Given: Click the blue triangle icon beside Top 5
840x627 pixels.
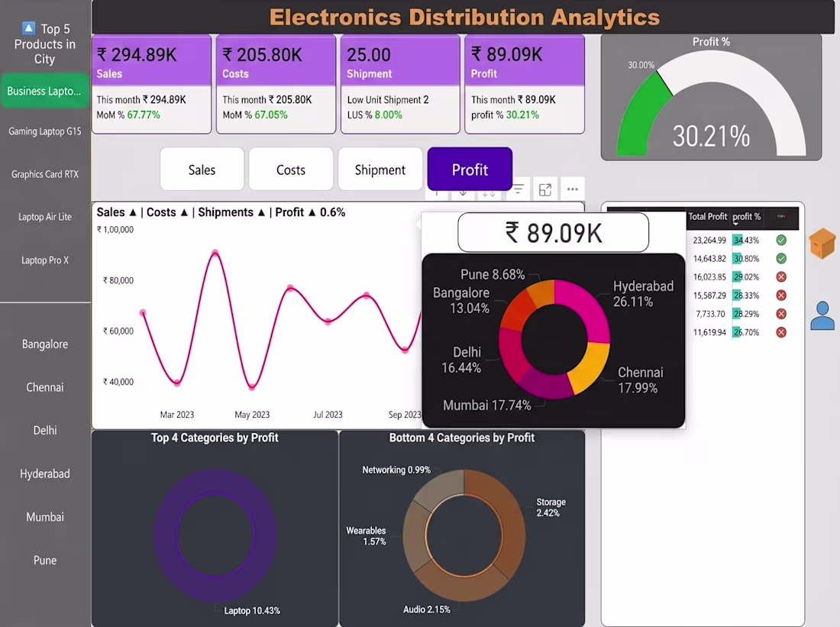Looking at the screenshot, I should tap(28, 27).
